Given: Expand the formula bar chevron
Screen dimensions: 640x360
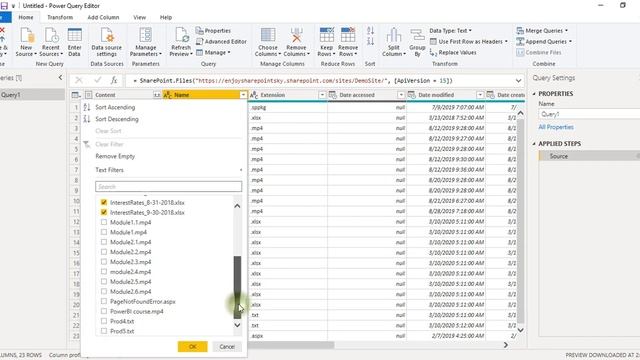Looking at the screenshot, I should pyautogui.click(x=518, y=81).
